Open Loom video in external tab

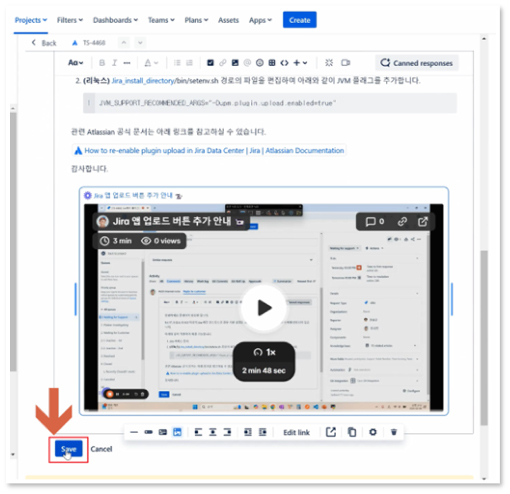tap(423, 222)
